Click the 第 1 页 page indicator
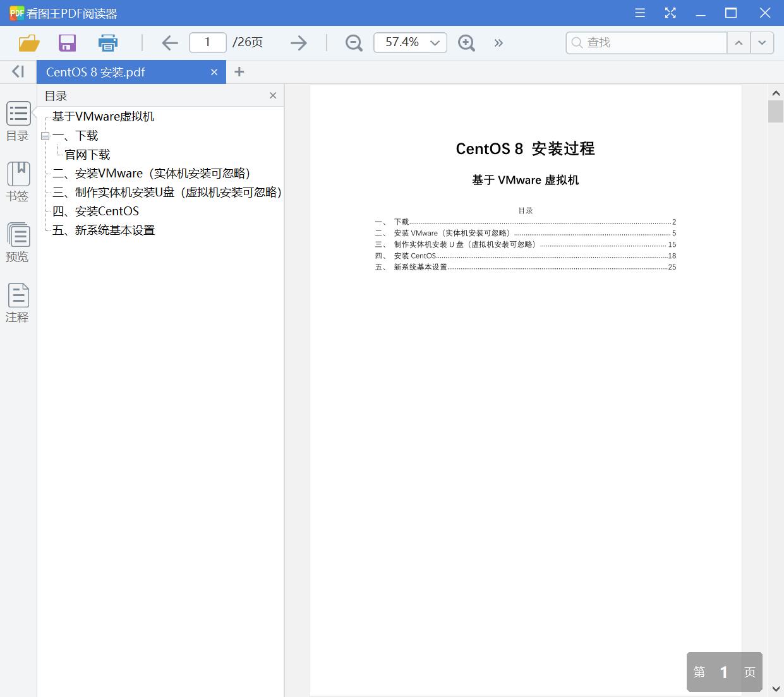The image size is (784, 697). click(725, 672)
